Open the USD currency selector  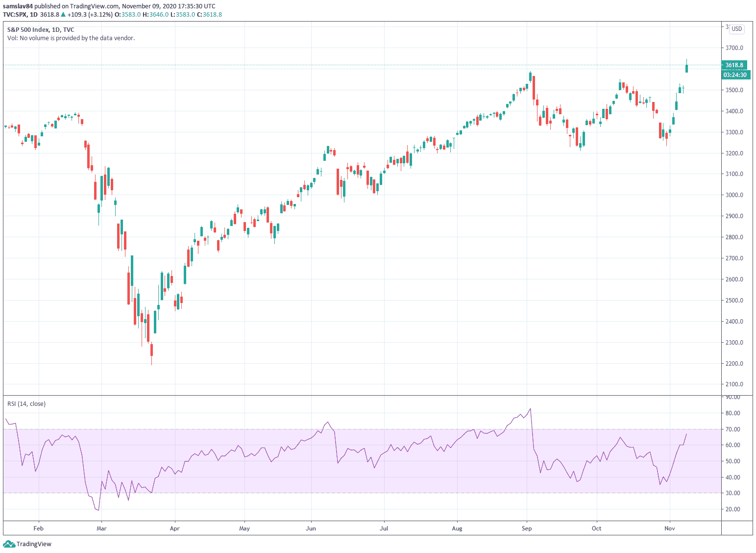(736, 29)
